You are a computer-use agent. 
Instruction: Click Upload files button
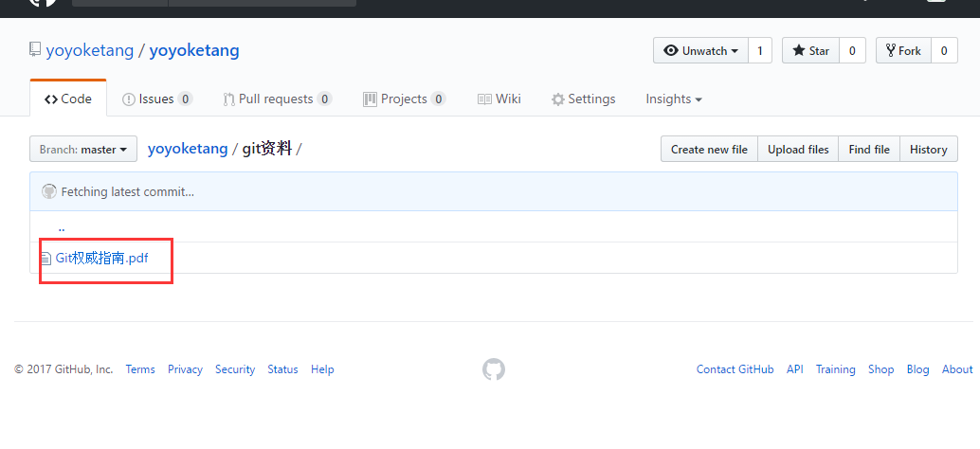pyautogui.click(x=798, y=150)
